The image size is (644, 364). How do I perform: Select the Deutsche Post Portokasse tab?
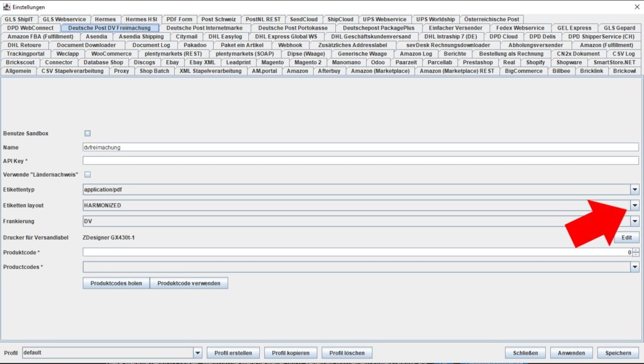pos(293,28)
